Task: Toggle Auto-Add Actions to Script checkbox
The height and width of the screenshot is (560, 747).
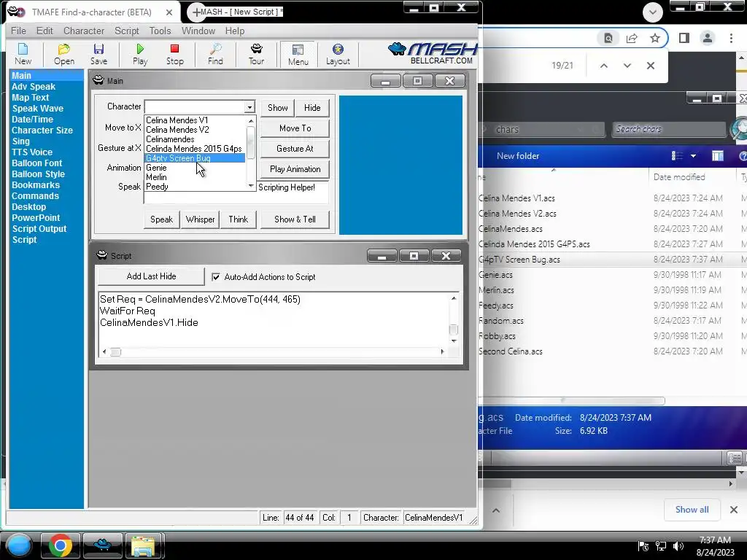Action: (216, 276)
